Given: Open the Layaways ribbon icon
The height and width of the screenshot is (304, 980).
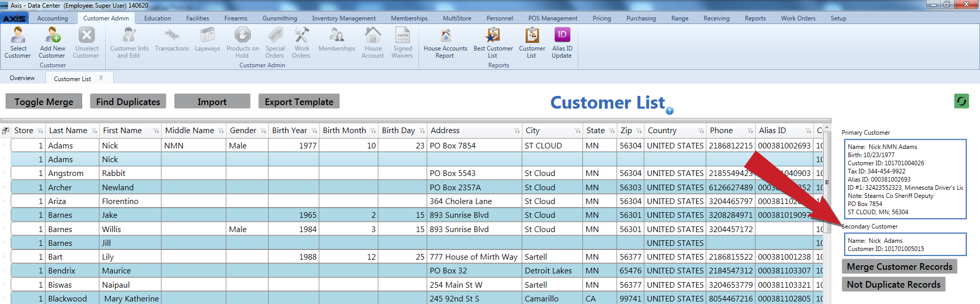Looking at the screenshot, I should [x=207, y=39].
